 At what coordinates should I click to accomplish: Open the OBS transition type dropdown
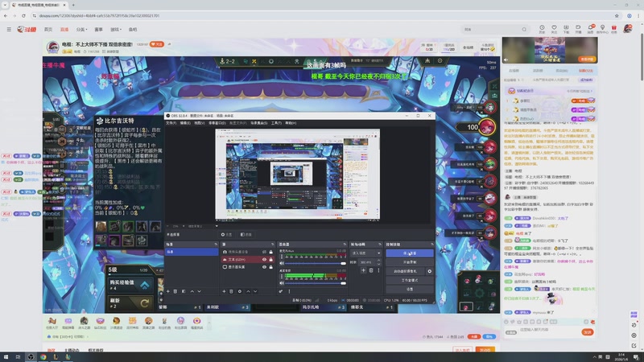365,253
